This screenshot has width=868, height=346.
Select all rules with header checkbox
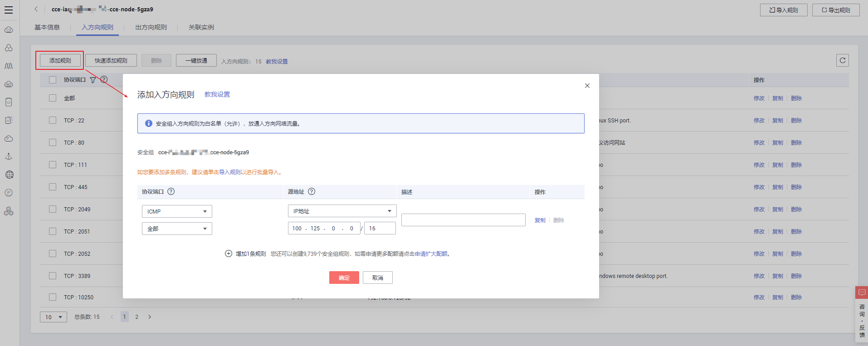(x=53, y=80)
